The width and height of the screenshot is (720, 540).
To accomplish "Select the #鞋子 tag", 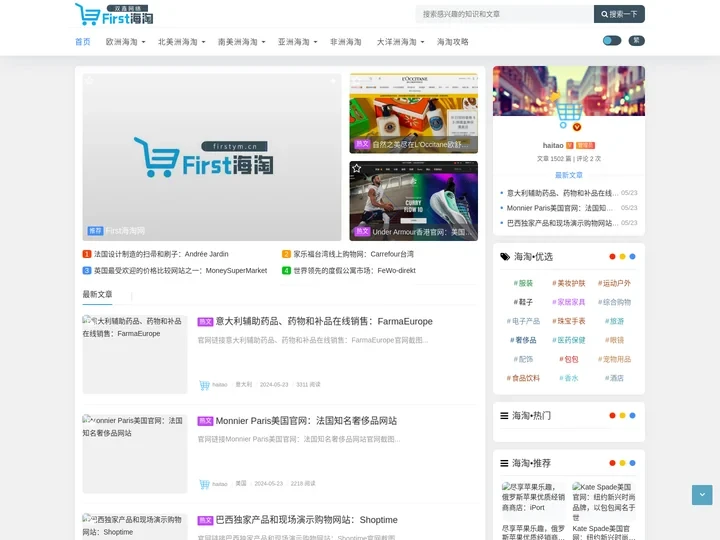I will [x=523, y=302].
